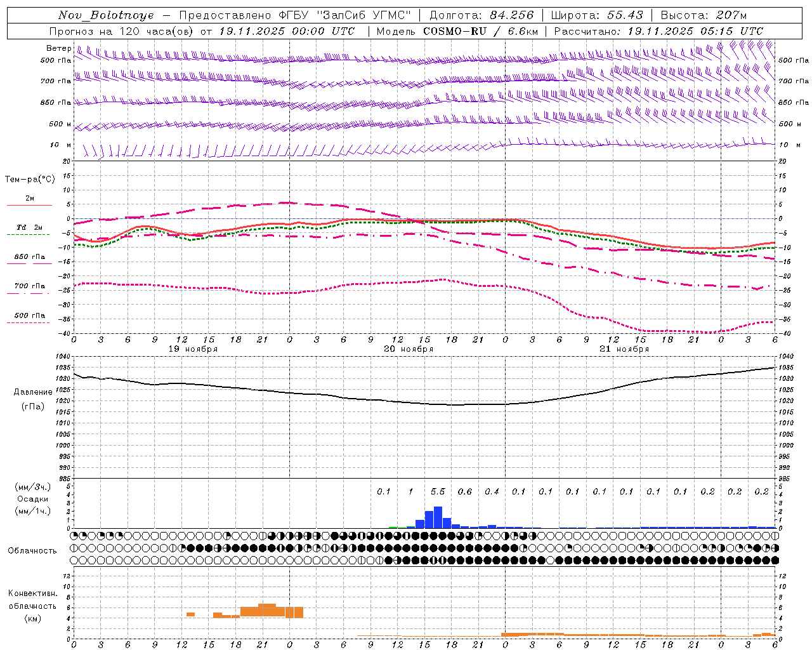812x650 pixels.
Task: Click the 19 ноября date label
Action: click(x=193, y=349)
